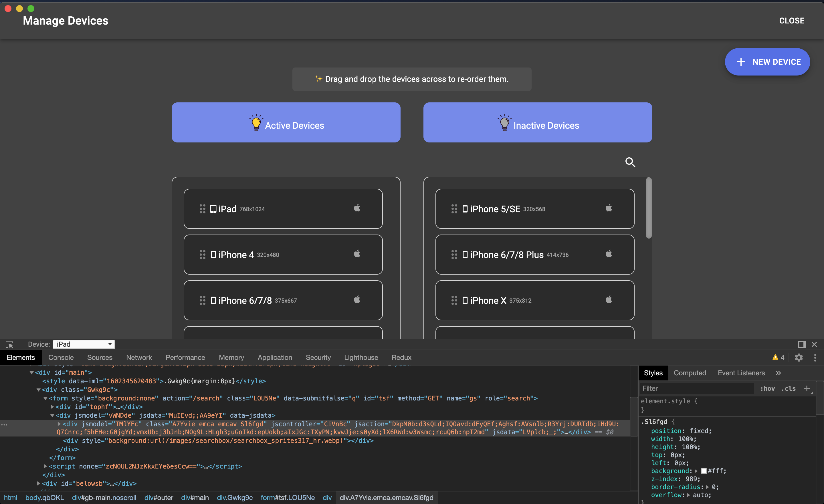Image resolution: width=824 pixels, height=504 pixels.
Task: Expand the div id="belowsb" node
Action: (38, 483)
